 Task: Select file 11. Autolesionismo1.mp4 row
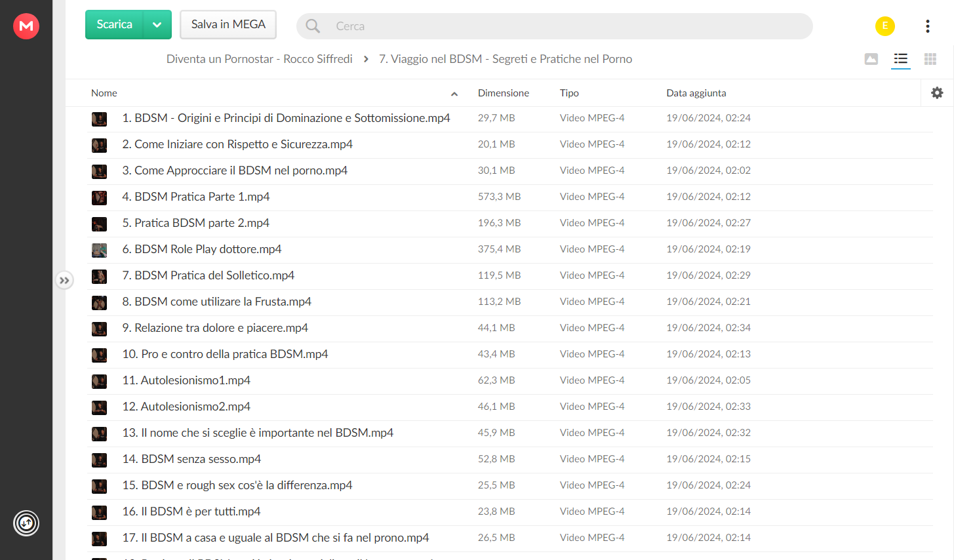pyautogui.click(x=510, y=381)
